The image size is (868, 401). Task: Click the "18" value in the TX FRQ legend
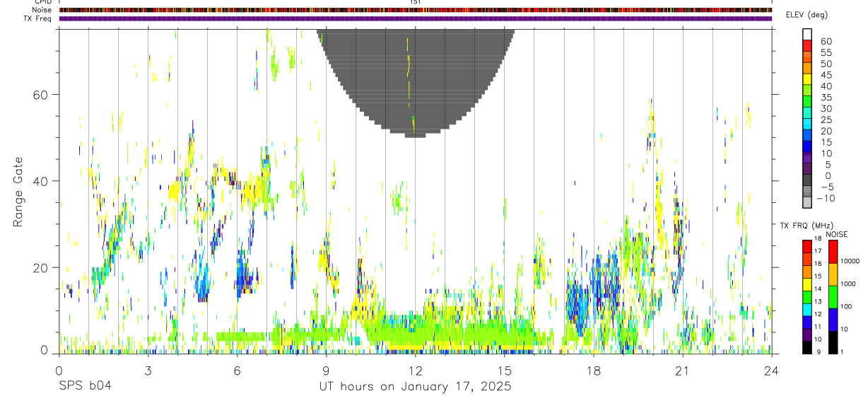click(818, 239)
